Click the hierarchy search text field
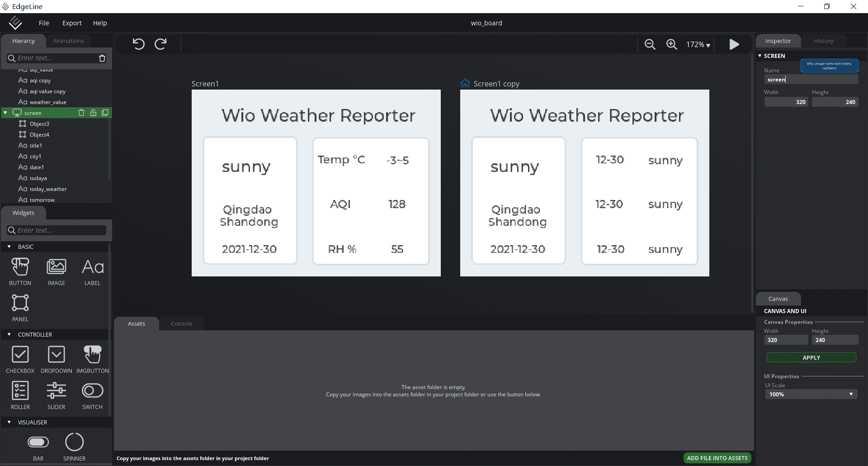Image resolution: width=868 pixels, height=466 pixels. pyautogui.click(x=57, y=58)
